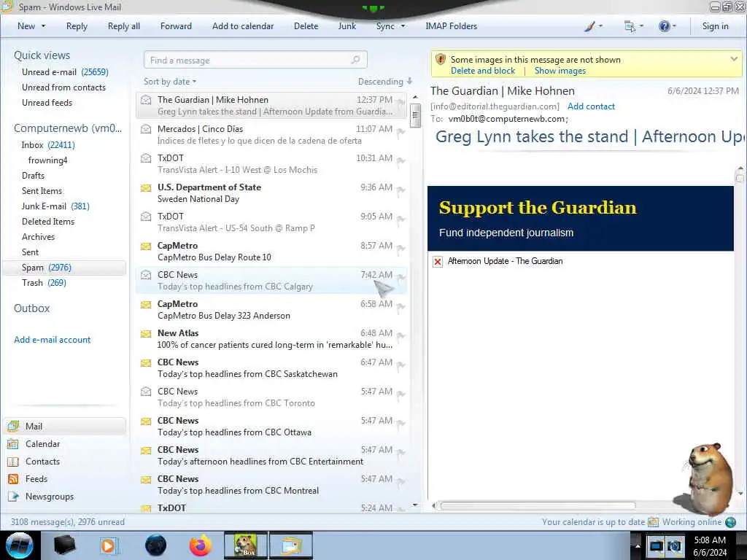Click Delete in toolbar
Screen dimensions: 747x560
click(x=306, y=26)
